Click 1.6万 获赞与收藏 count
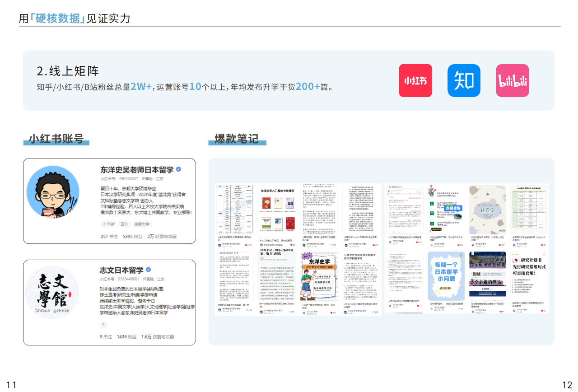 (x=158, y=336)
